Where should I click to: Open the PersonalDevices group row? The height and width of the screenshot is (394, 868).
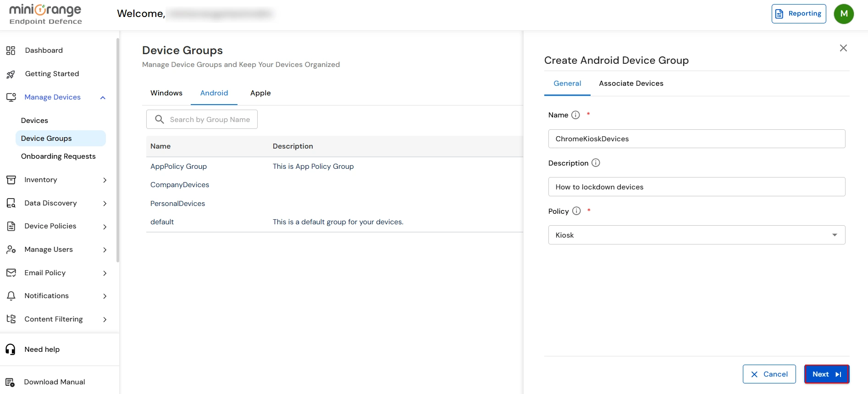[335, 204]
